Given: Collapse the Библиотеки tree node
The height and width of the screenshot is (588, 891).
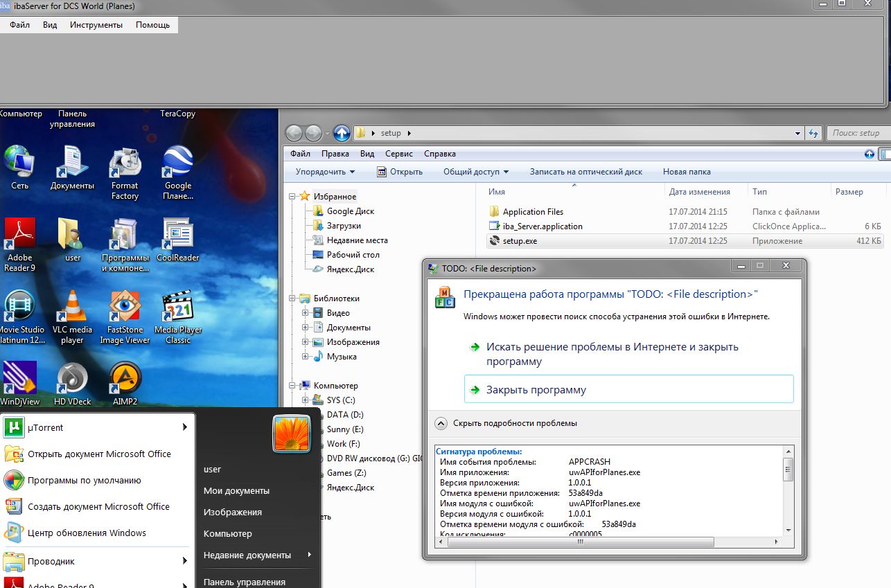Looking at the screenshot, I should pyautogui.click(x=293, y=299).
